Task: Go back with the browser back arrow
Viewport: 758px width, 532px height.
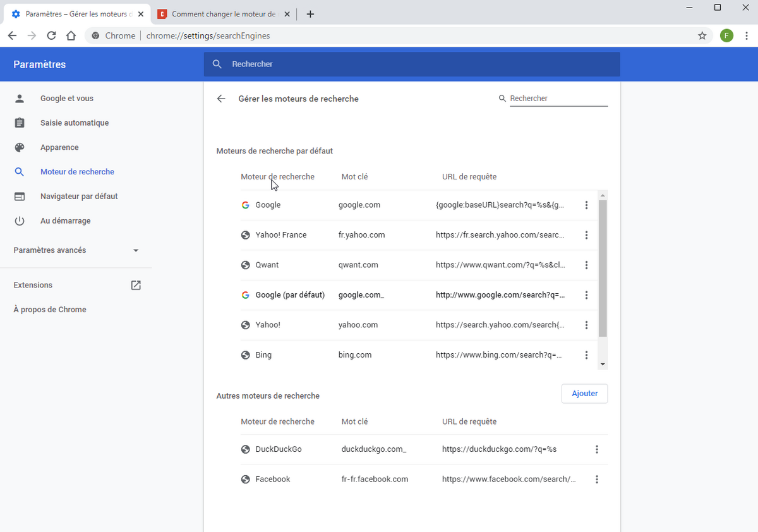Action: coord(12,36)
